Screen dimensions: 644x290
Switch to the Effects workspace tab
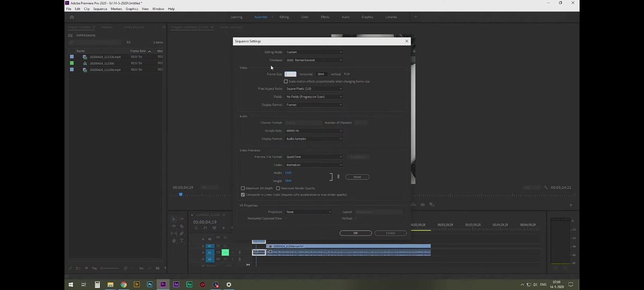(325, 17)
